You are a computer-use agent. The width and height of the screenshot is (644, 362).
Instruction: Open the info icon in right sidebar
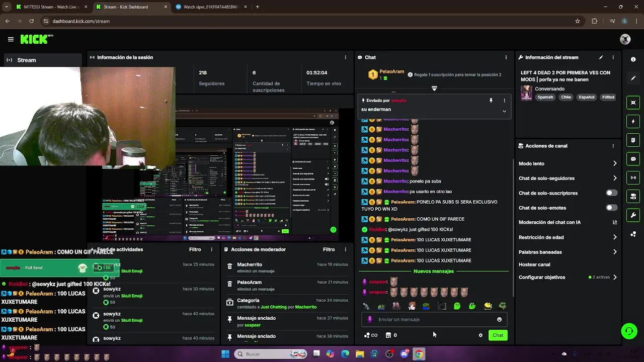(x=633, y=59)
